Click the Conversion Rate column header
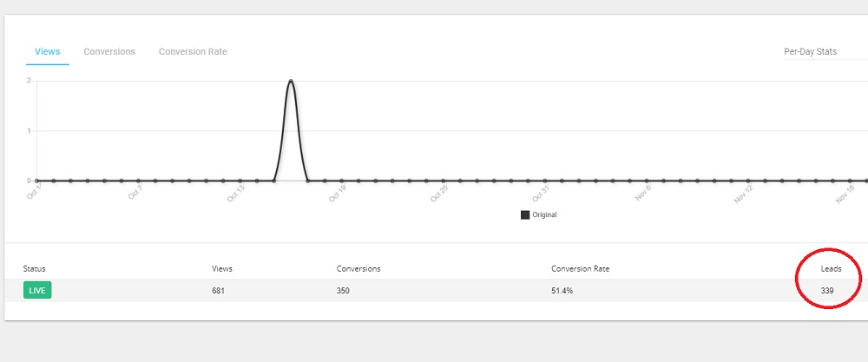 pyautogui.click(x=580, y=269)
